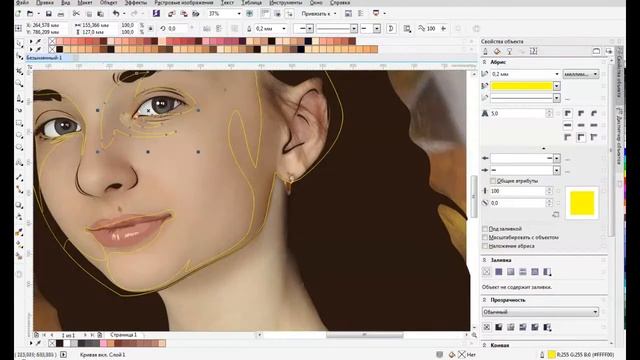
Task: Open the Растровые изображения menu
Action: 184,2
